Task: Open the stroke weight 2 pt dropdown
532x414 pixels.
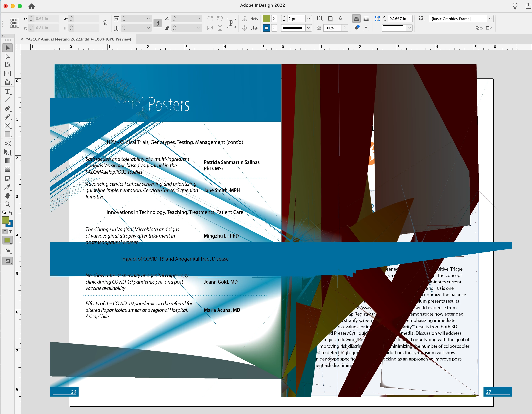Action: coord(308,19)
